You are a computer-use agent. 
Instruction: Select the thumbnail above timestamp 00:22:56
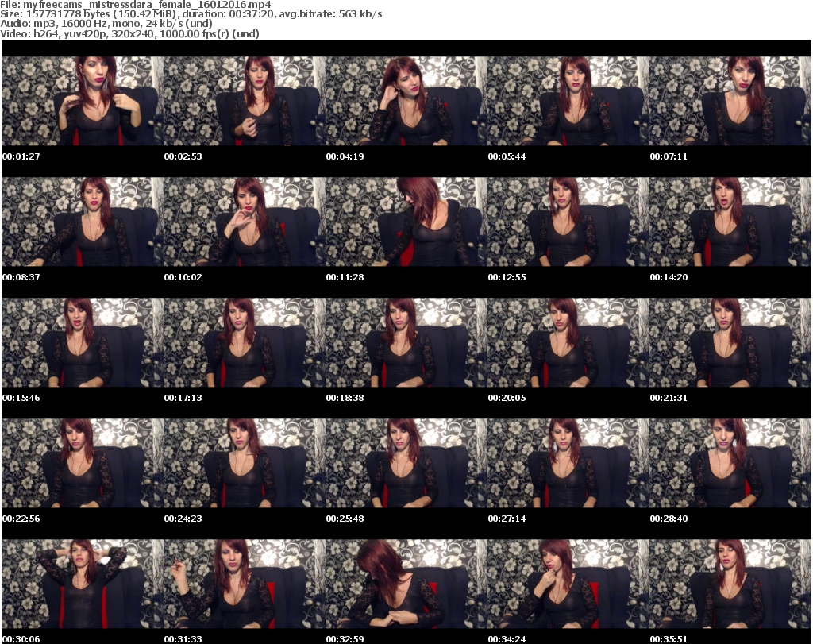pyautogui.click(x=83, y=464)
